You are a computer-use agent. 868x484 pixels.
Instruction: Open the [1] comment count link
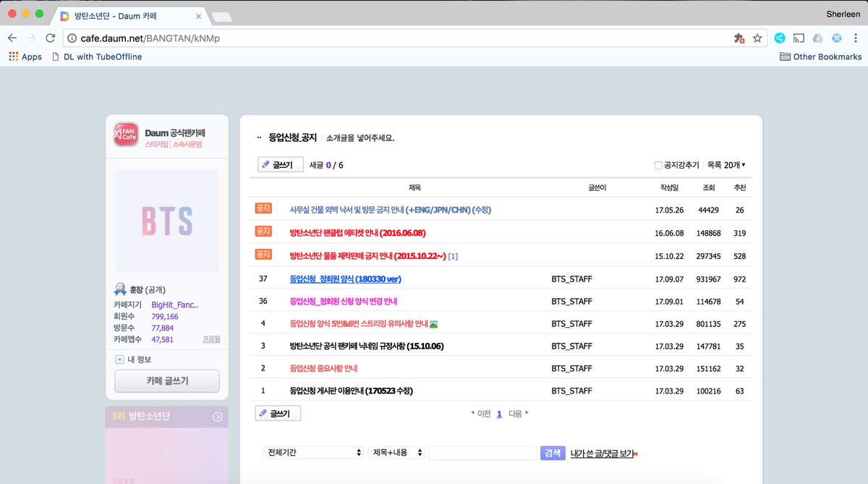tap(453, 255)
